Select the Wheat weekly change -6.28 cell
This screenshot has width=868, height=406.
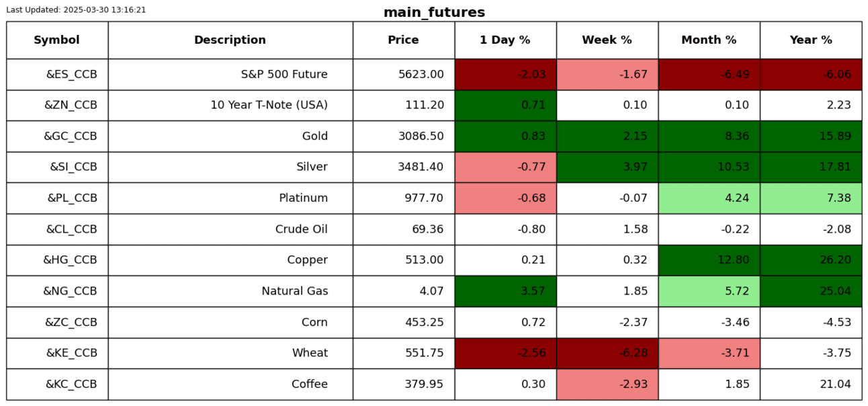coord(607,354)
